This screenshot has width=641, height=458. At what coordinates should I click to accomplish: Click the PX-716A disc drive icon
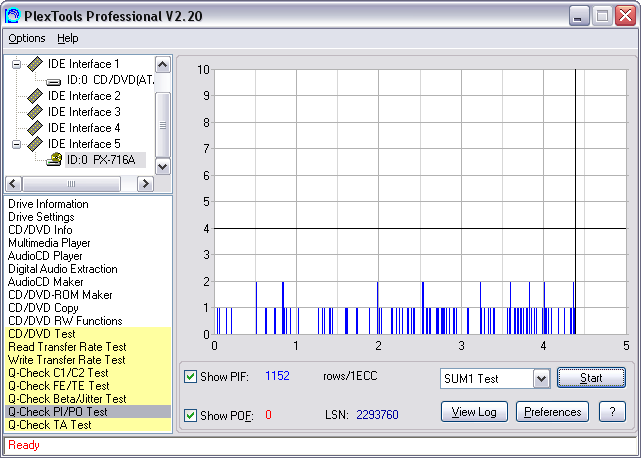pos(54,159)
